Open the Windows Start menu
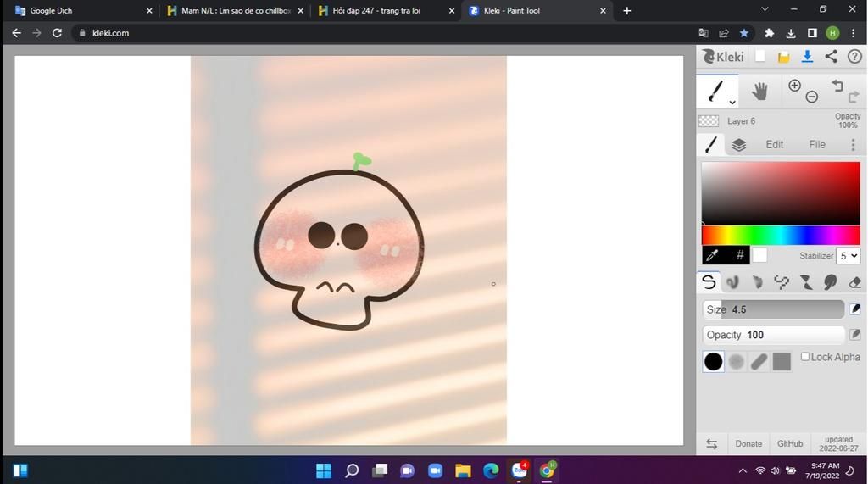Screen dimensions: 868x484 323,470
